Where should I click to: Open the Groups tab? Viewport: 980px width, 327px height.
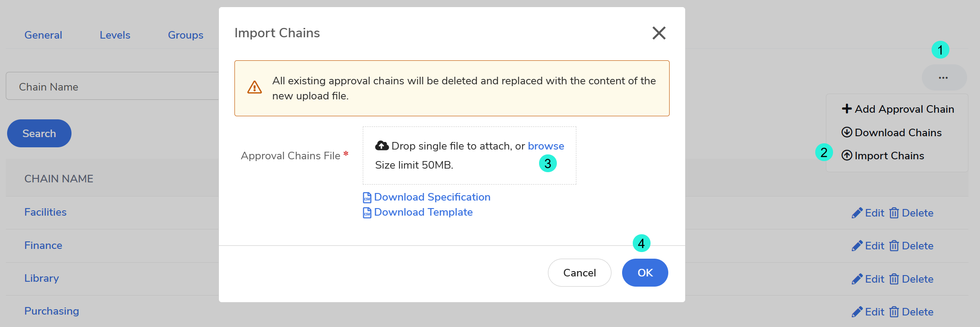(x=185, y=35)
